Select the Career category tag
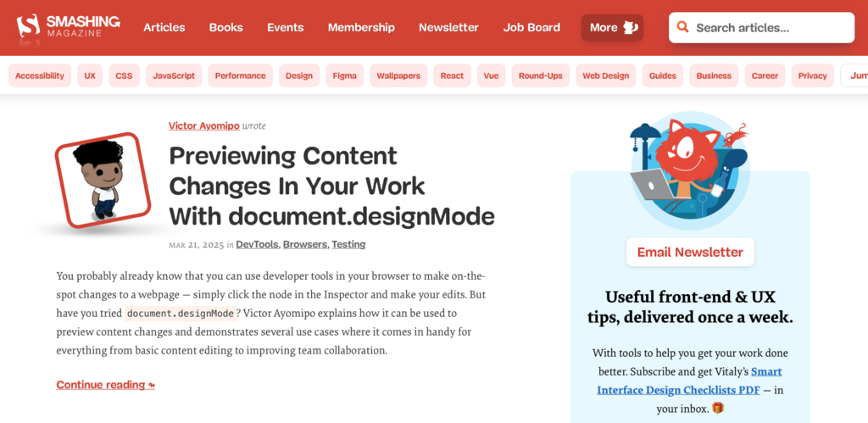 [x=765, y=75]
